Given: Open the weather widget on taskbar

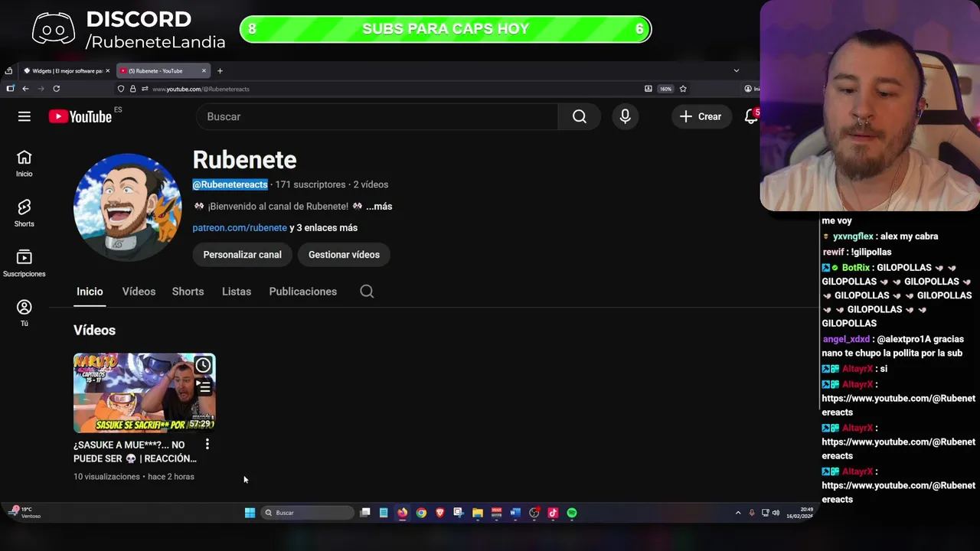Looking at the screenshot, I should (26, 513).
